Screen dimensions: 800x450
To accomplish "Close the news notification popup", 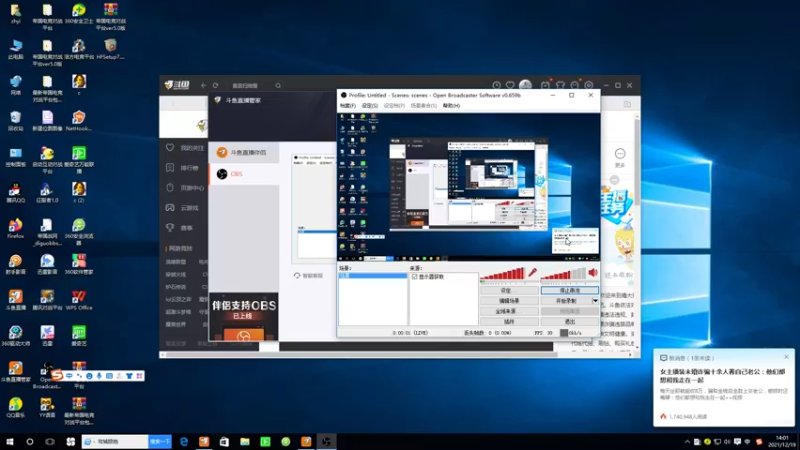I will (x=786, y=357).
